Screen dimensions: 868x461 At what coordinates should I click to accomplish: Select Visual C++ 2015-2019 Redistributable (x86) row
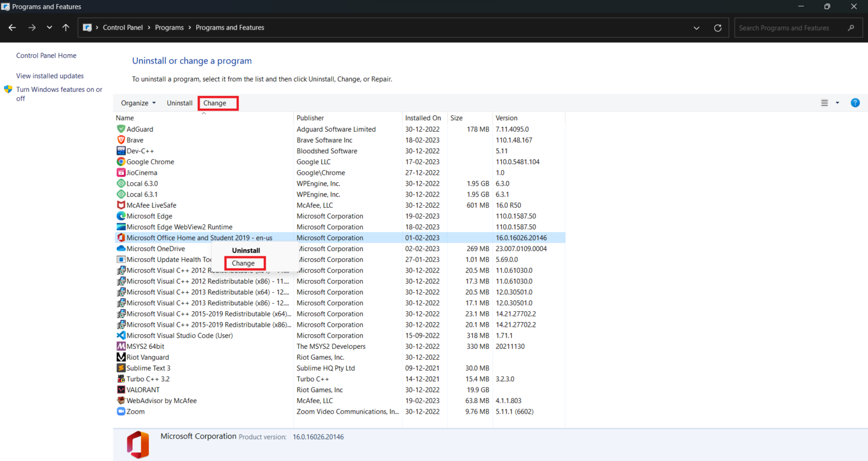click(340, 324)
